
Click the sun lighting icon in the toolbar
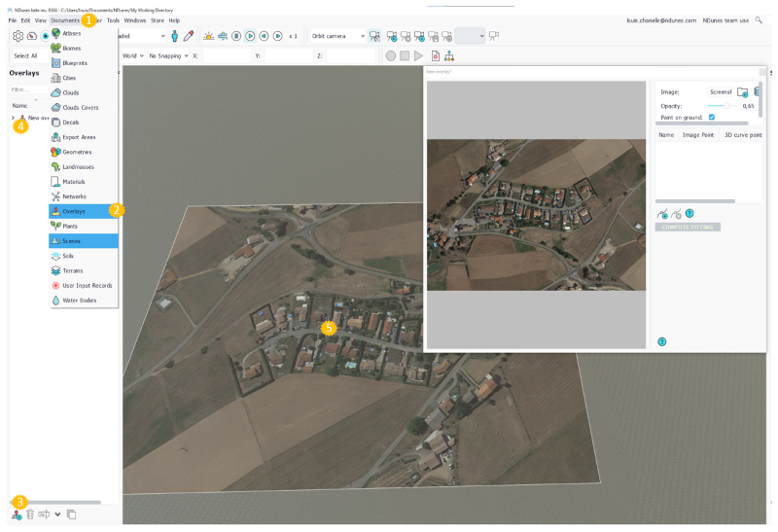pyautogui.click(x=208, y=36)
